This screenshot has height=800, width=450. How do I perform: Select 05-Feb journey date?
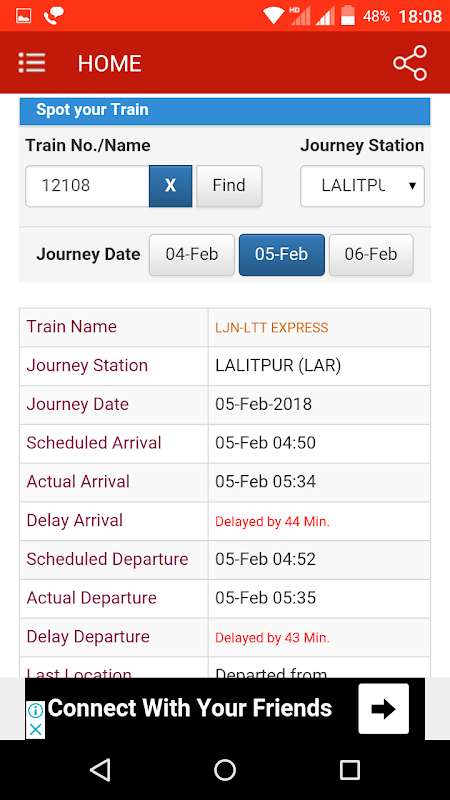pos(282,255)
